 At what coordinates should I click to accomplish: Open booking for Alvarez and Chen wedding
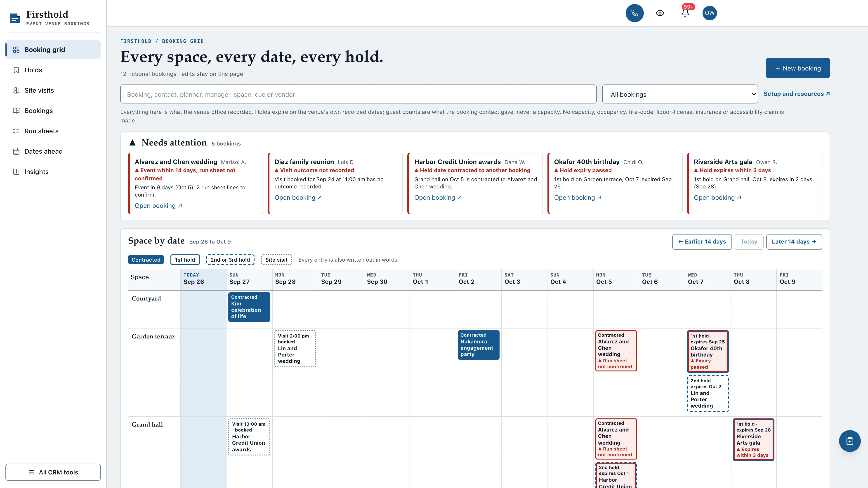[158, 206]
